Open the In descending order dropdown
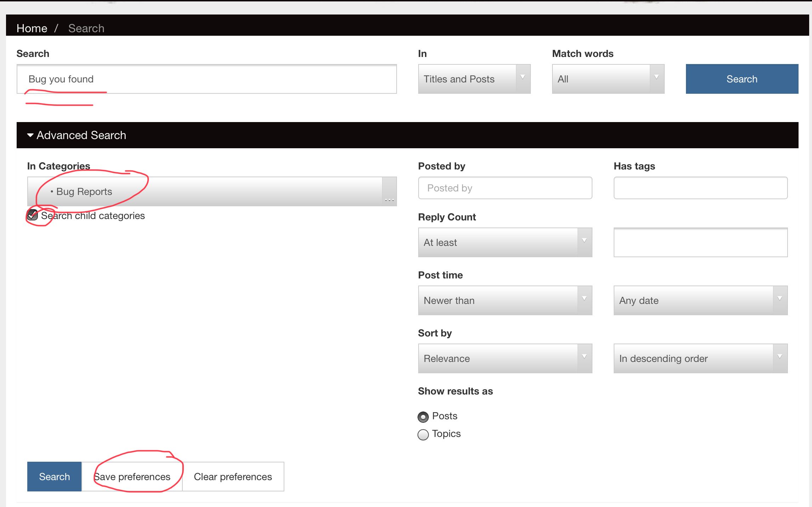812x507 pixels. point(700,358)
